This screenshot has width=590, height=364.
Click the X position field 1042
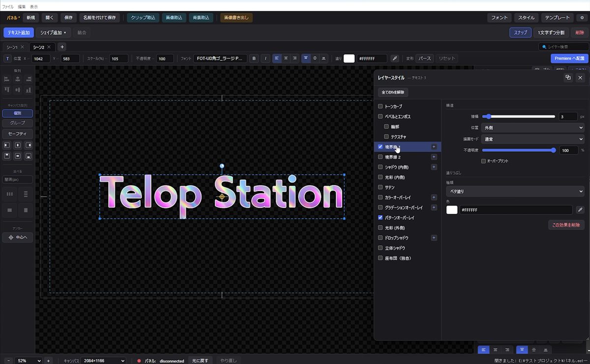[41, 58]
